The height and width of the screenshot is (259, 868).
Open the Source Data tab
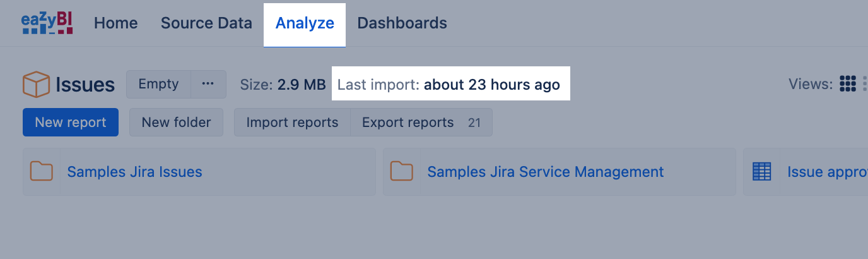click(x=206, y=23)
